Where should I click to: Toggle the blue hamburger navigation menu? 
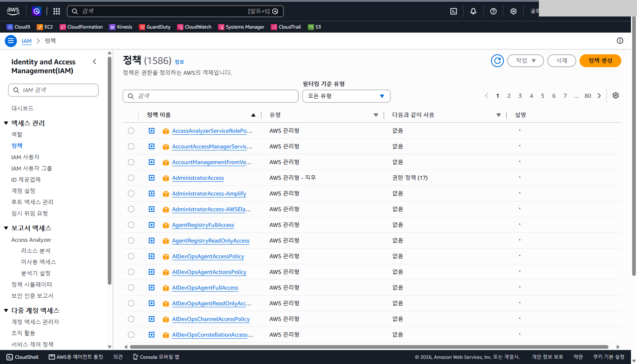tap(11, 41)
